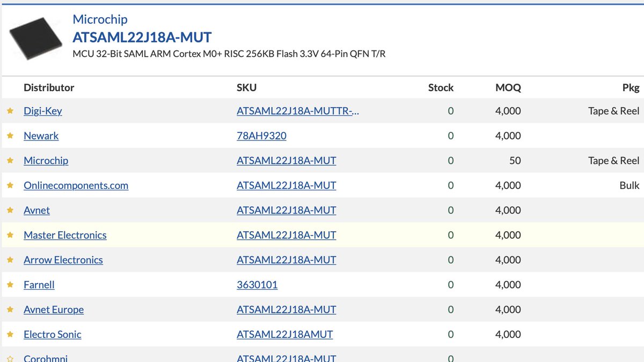The height and width of the screenshot is (362, 644).
Task: Click the SKU link in Avnet Europe row
Action: pyautogui.click(x=287, y=309)
